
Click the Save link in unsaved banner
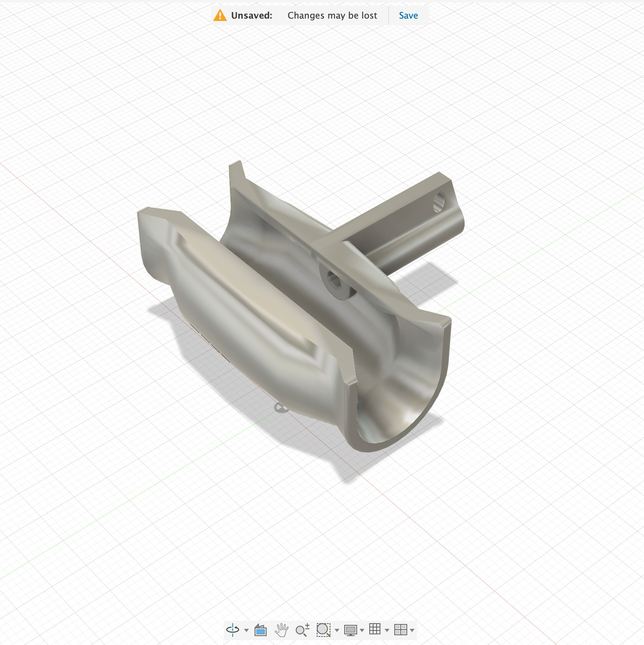408,15
